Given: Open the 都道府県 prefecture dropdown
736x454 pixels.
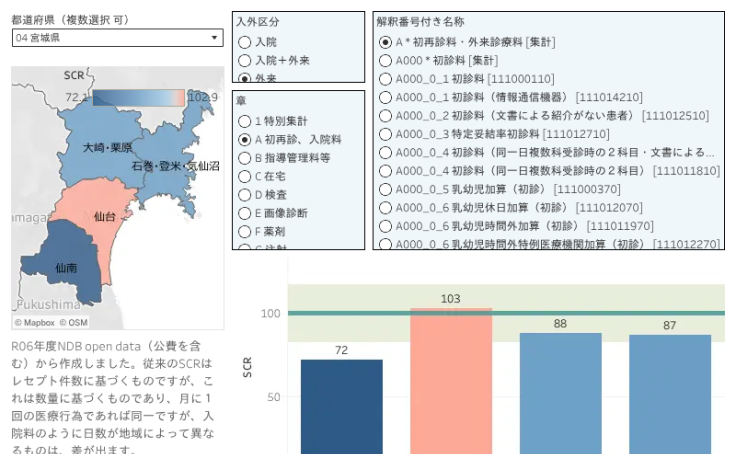Looking at the screenshot, I should (117, 38).
